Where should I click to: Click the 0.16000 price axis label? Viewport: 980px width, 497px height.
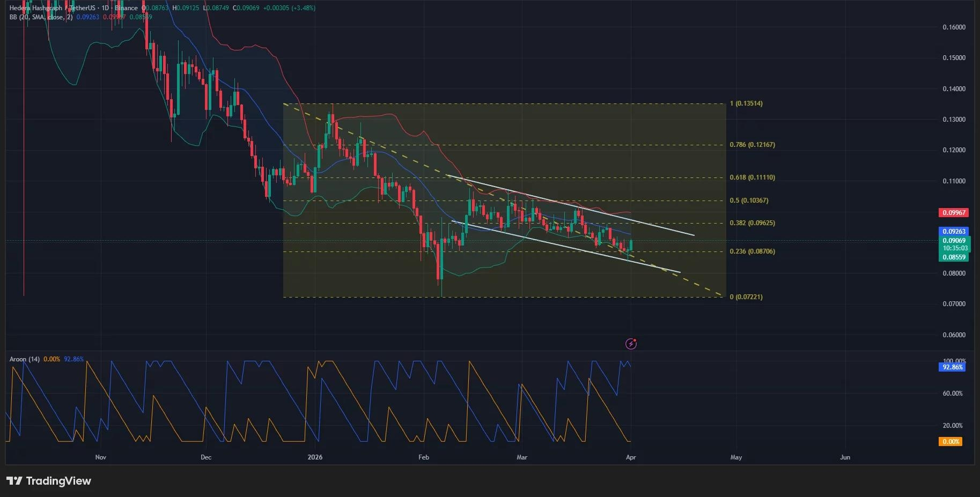coord(954,27)
